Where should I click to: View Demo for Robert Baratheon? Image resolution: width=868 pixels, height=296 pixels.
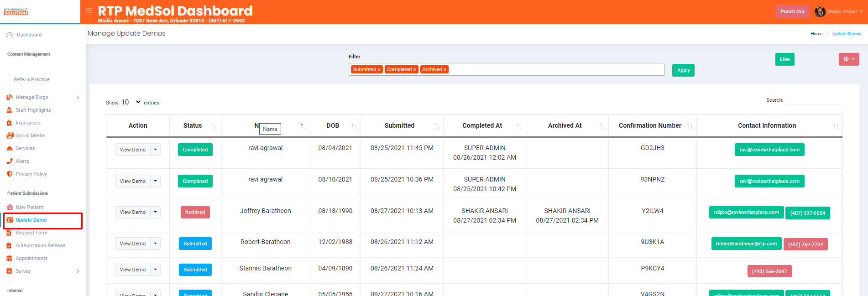coord(133,244)
